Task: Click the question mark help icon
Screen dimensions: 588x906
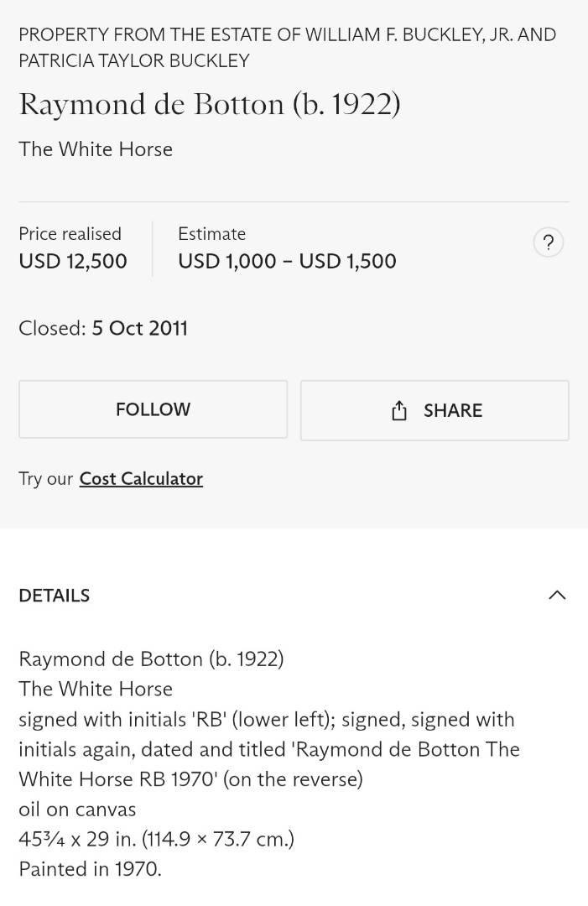Action: point(548,242)
